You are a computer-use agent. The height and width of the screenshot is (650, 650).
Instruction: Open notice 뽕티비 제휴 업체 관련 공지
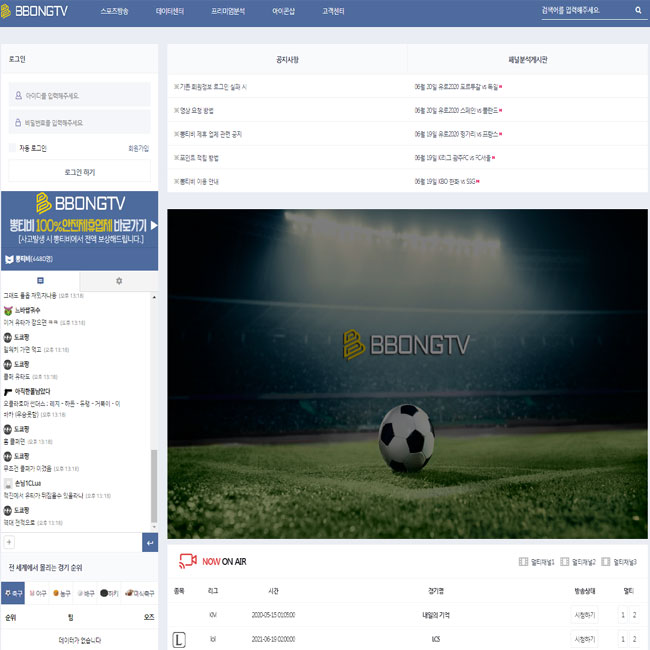pos(208,134)
